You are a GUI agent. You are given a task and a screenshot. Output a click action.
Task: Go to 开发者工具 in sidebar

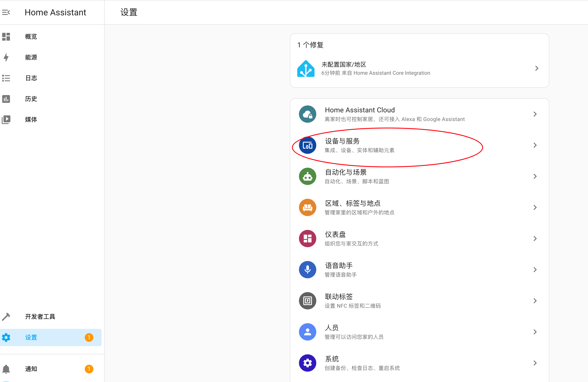(40, 317)
